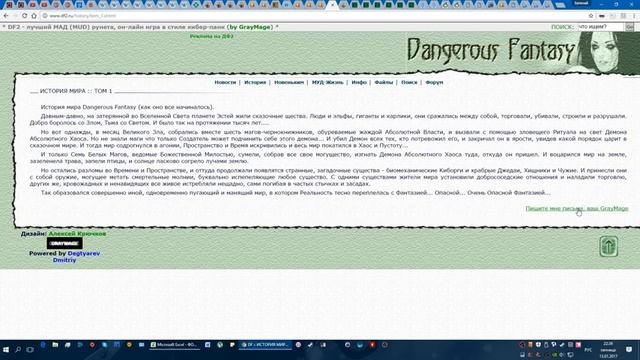The height and width of the screenshot is (360, 640).
Task: Reload the current page
Action: (24, 16)
